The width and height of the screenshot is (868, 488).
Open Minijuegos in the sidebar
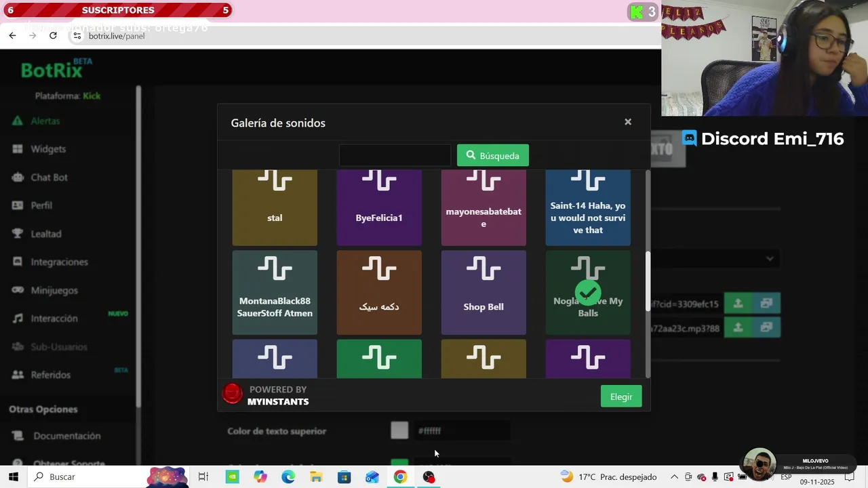(x=54, y=290)
